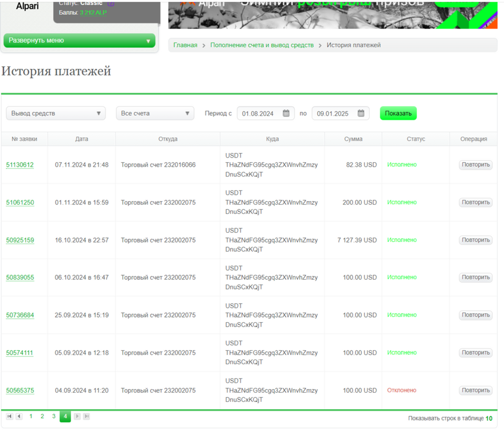Go to previous page of table
Viewport: 504px width, 430px height.
[x=19, y=416]
